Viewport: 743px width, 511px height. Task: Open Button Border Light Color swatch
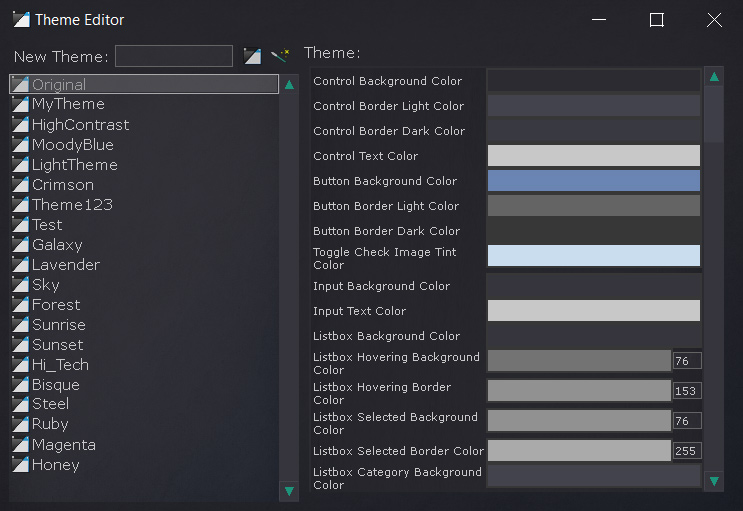click(x=594, y=206)
